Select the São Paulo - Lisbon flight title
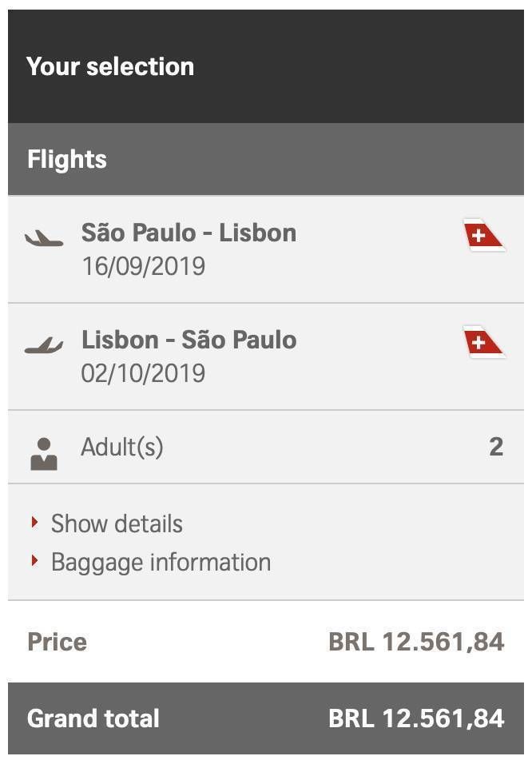 189,233
